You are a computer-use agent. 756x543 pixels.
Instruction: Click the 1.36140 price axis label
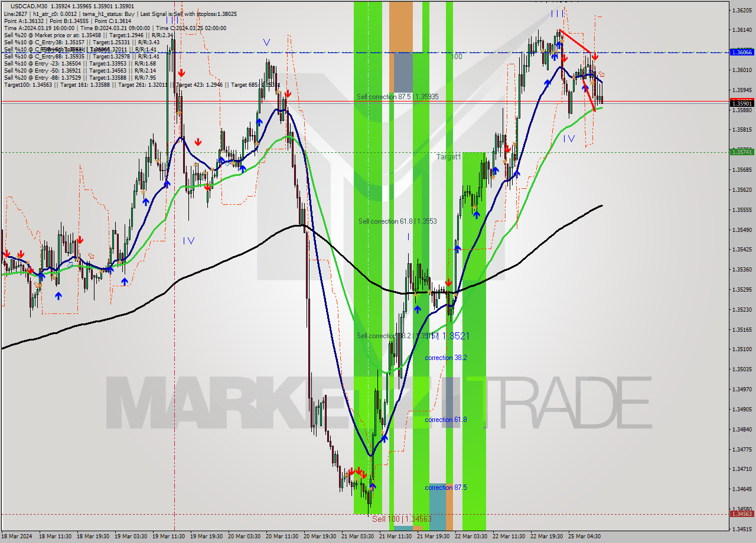(742, 30)
